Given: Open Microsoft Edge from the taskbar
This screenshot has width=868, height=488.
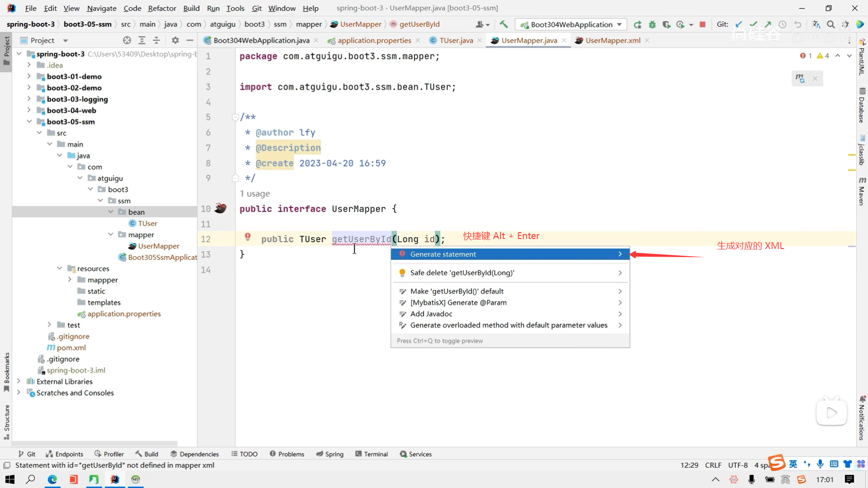Looking at the screenshot, I should click(52, 479).
